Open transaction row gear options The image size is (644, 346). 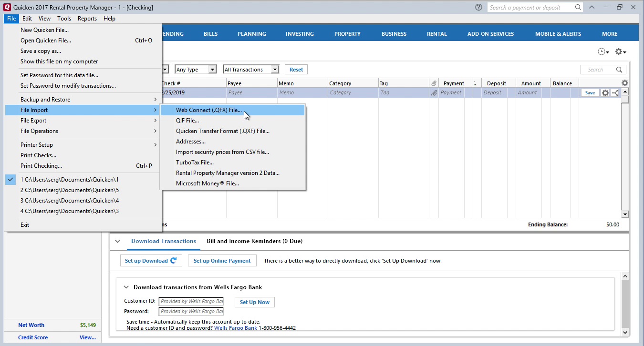(605, 93)
